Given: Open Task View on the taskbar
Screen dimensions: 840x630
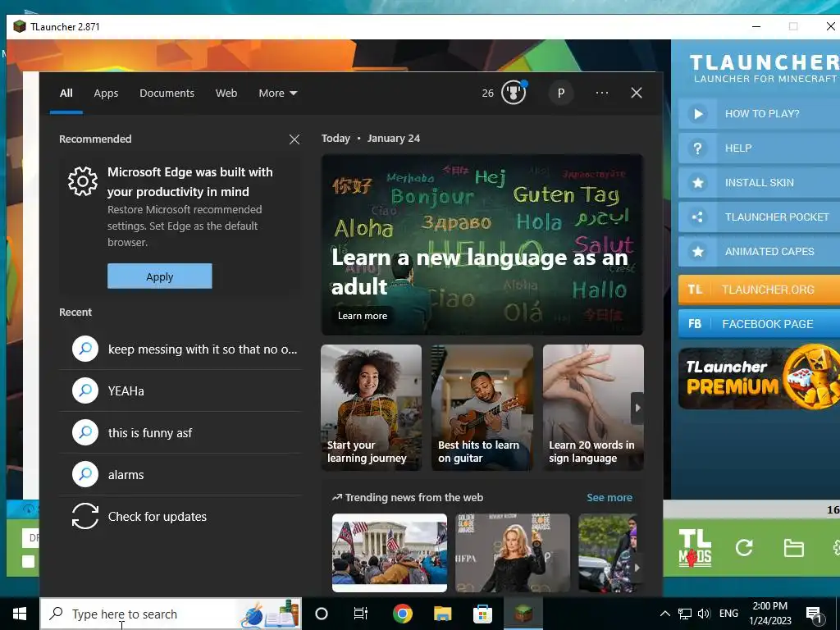Looking at the screenshot, I should [x=361, y=614].
